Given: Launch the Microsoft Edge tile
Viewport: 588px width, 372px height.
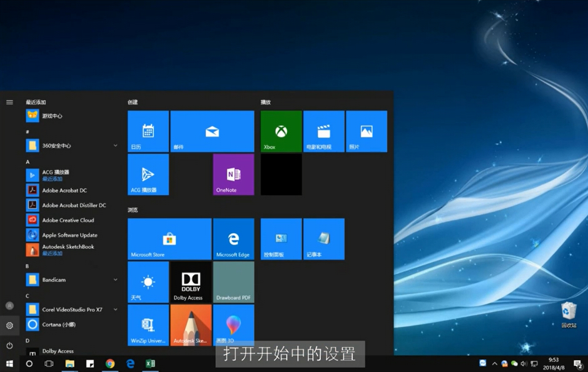Looking at the screenshot, I should coord(233,239).
